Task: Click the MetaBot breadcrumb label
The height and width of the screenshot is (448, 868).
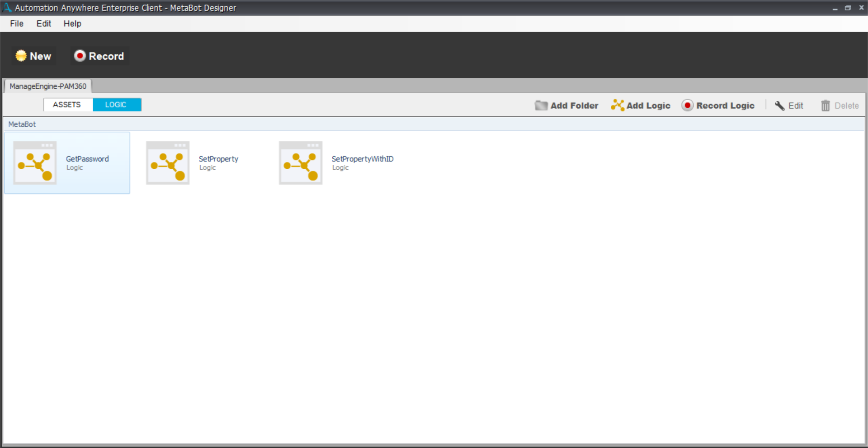Action: tap(22, 124)
